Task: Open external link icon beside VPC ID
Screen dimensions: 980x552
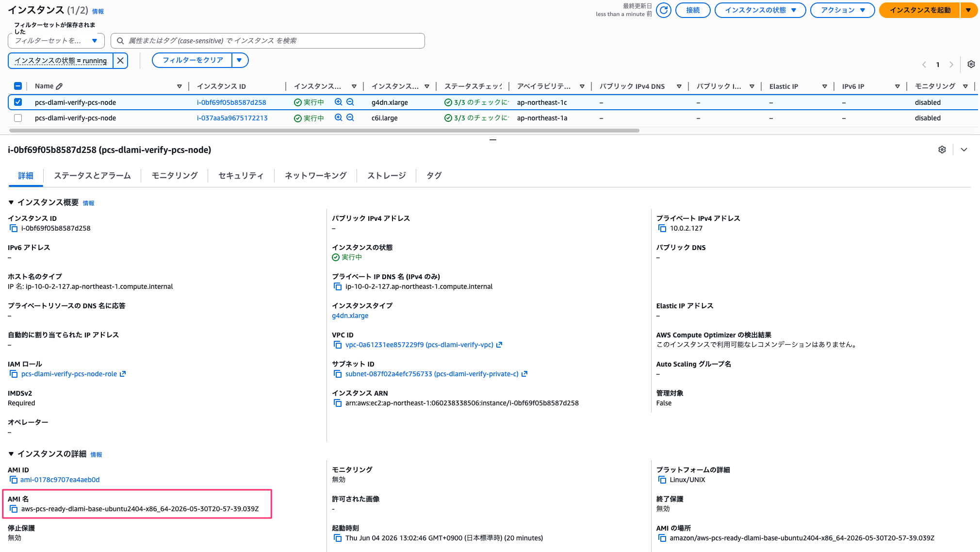Action: tap(499, 345)
